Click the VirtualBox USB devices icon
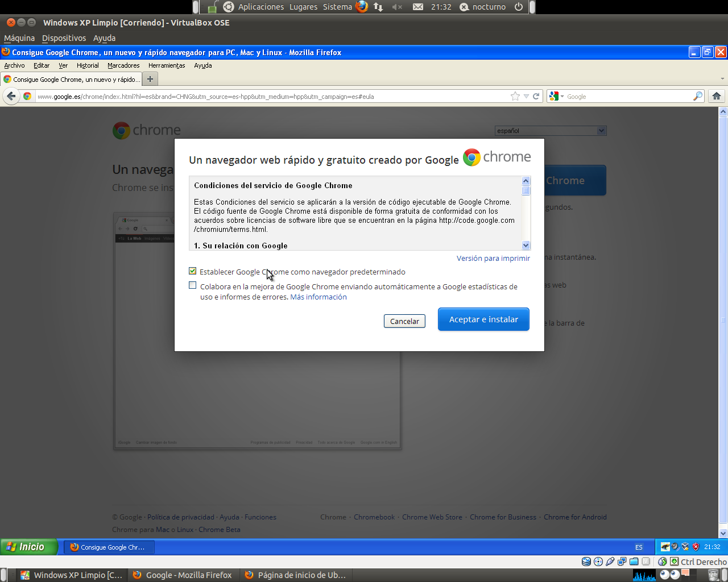Screen dimensions: 728x582 coord(610,562)
